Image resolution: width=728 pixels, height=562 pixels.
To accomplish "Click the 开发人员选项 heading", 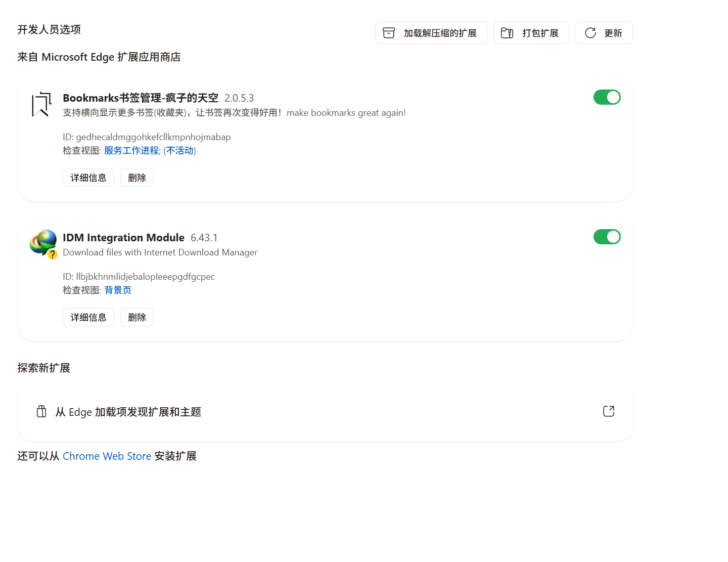I will coord(49,29).
